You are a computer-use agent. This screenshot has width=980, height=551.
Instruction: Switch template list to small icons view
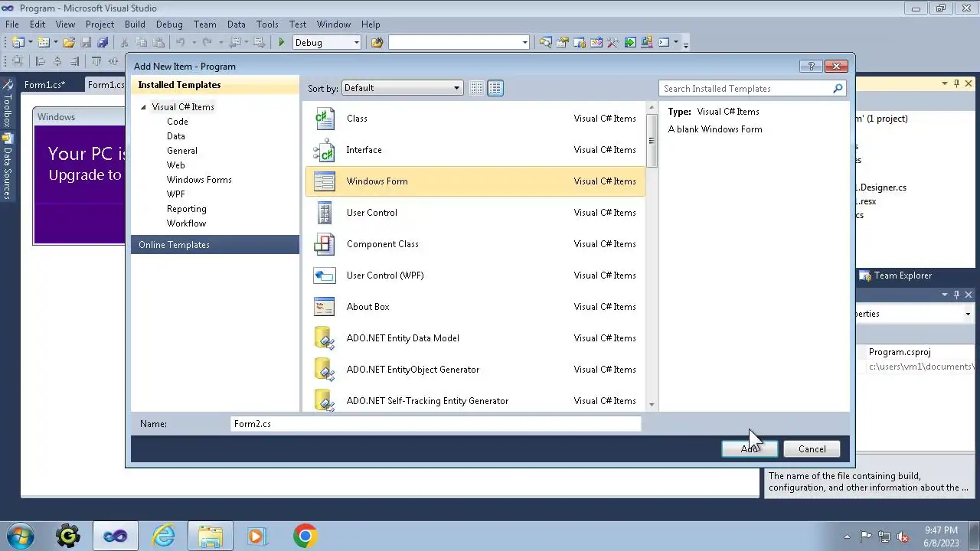476,88
